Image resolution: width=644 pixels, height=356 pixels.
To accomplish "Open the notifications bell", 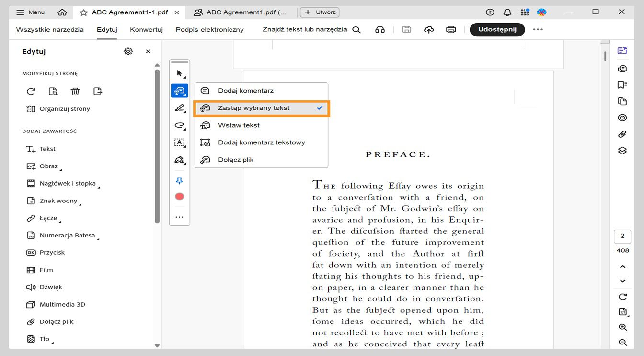I will pos(507,12).
